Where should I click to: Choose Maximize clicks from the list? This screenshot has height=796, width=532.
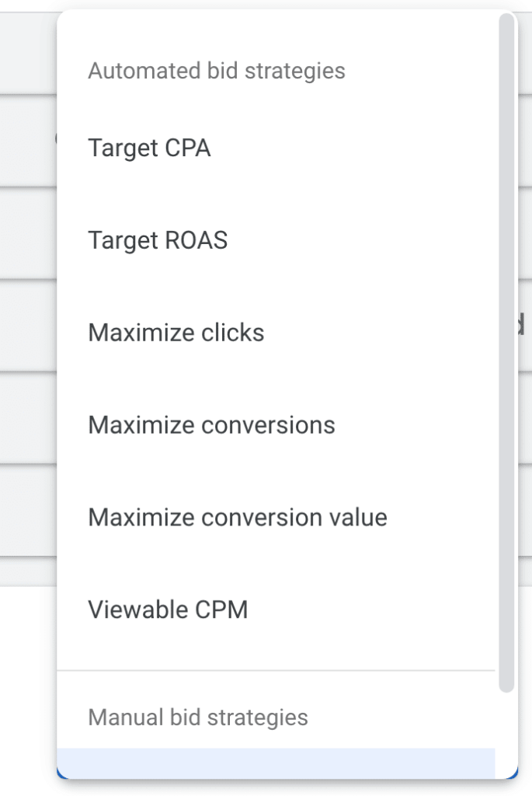[x=176, y=332]
